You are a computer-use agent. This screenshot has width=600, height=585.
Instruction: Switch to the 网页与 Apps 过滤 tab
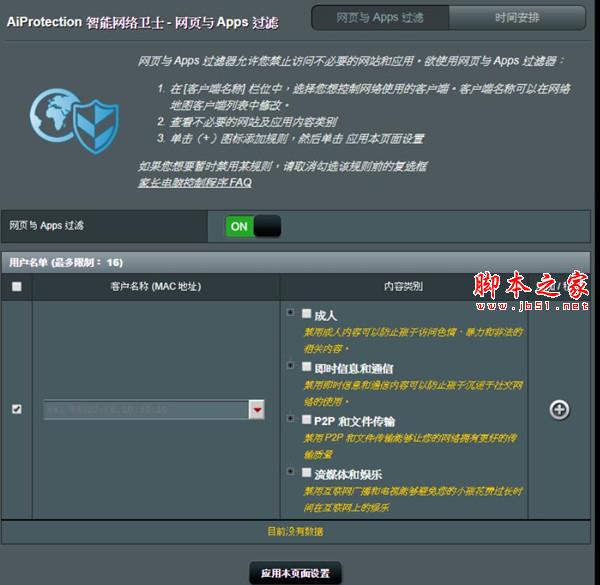tap(380, 18)
